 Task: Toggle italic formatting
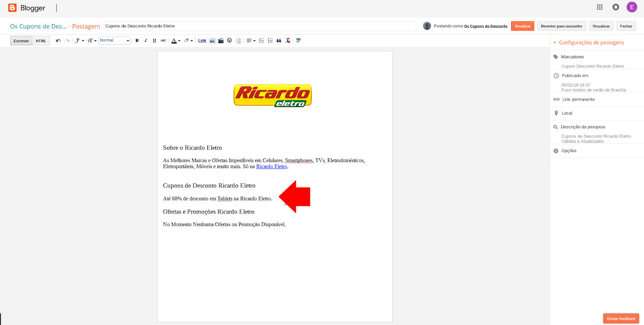[146, 41]
